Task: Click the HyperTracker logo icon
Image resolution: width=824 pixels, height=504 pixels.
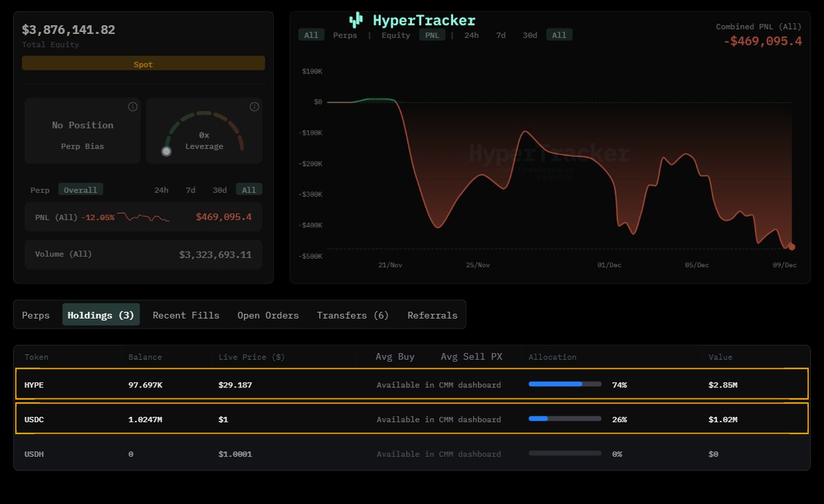Action: pos(356,20)
